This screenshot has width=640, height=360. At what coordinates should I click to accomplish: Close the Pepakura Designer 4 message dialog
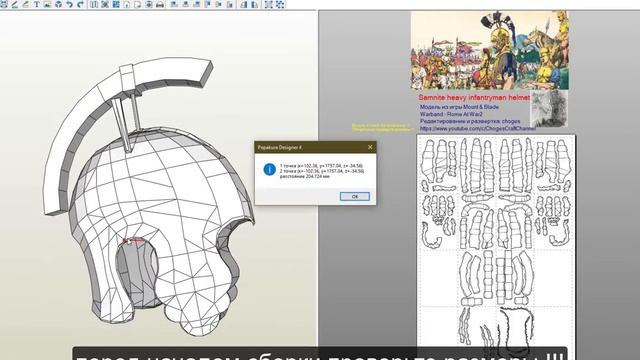(370, 147)
